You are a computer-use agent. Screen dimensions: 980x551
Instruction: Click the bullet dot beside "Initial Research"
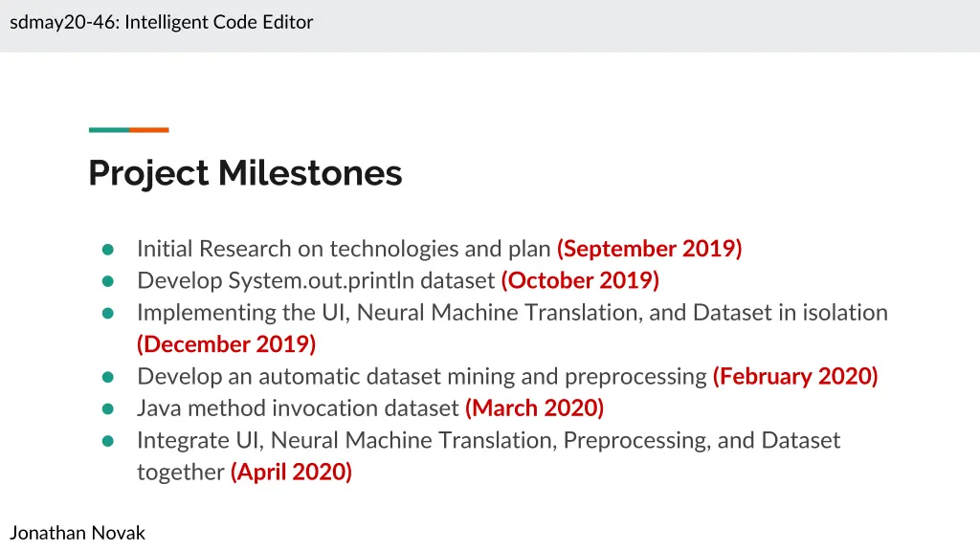[108, 250]
